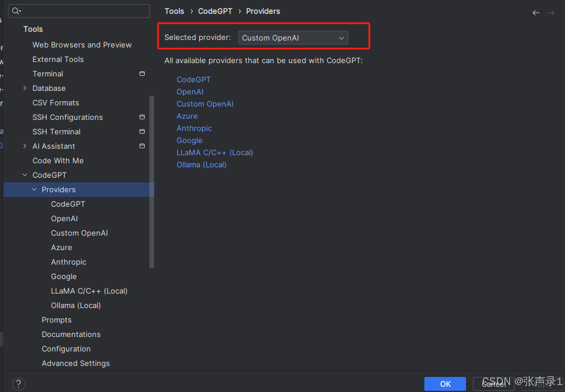565x392 pixels.
Task: Select Documentations in the settings tree
Action: click(71, 334)
